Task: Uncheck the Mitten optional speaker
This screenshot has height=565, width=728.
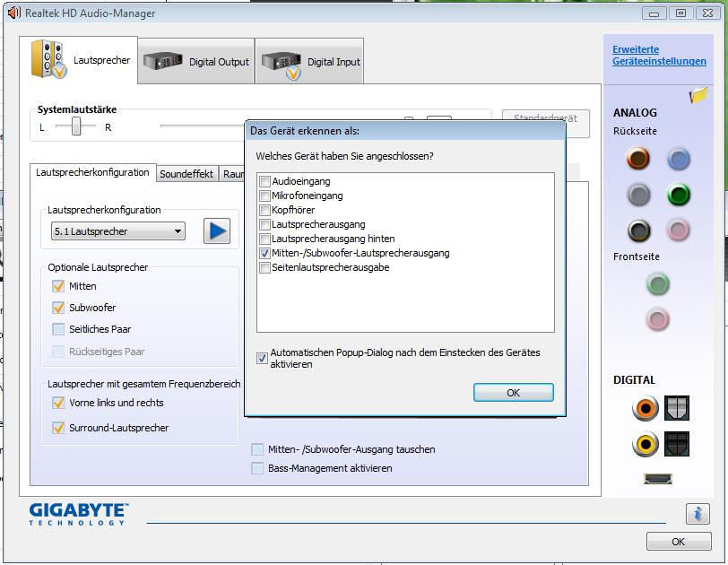Action: 58,286
